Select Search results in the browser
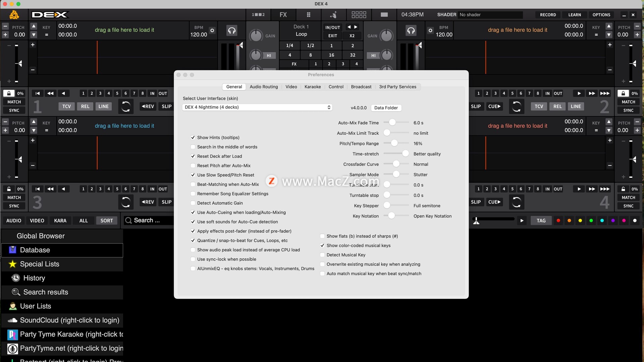The height and width of the screenshot is (362, 644). point(62,292)
